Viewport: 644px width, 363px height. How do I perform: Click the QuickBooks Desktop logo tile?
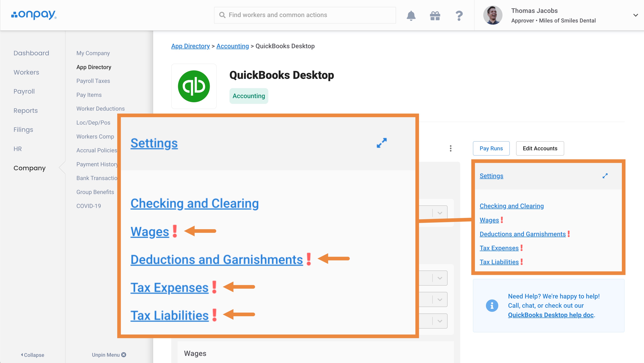click(x=194, y=86)
